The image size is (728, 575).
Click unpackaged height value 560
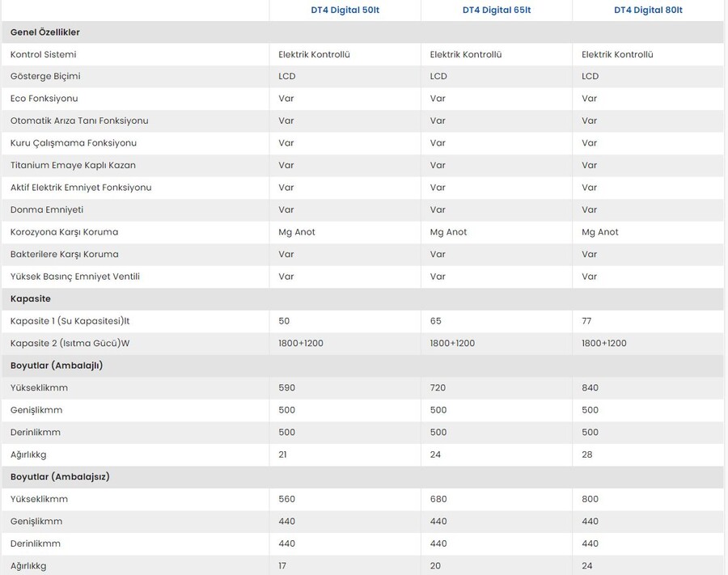286,499
